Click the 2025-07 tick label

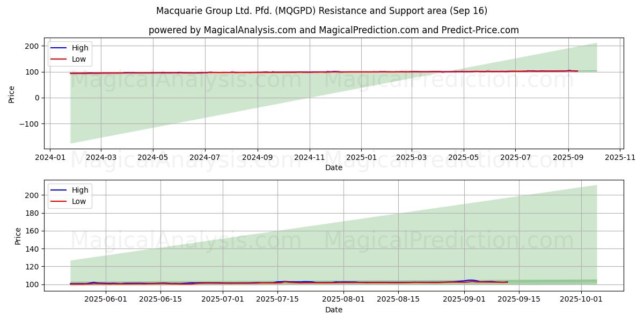[515, 157]
